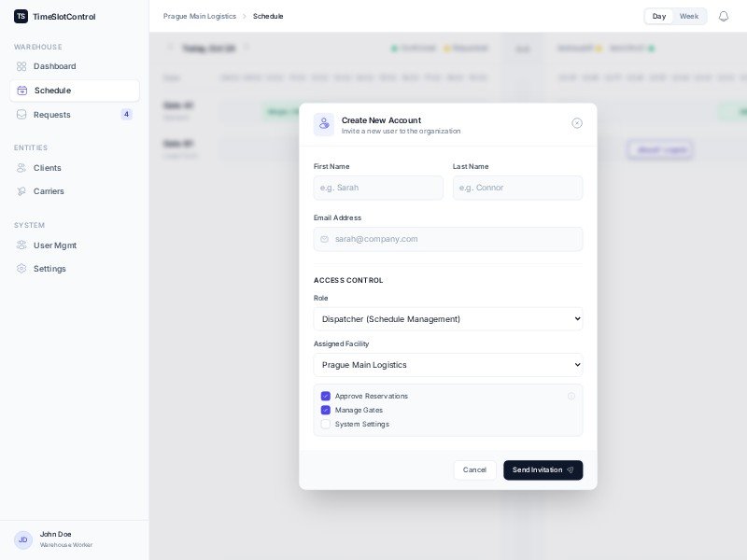Click the Email Address input field
The width and height of the screenshot is (747, 560).
(x=448, y=239)
